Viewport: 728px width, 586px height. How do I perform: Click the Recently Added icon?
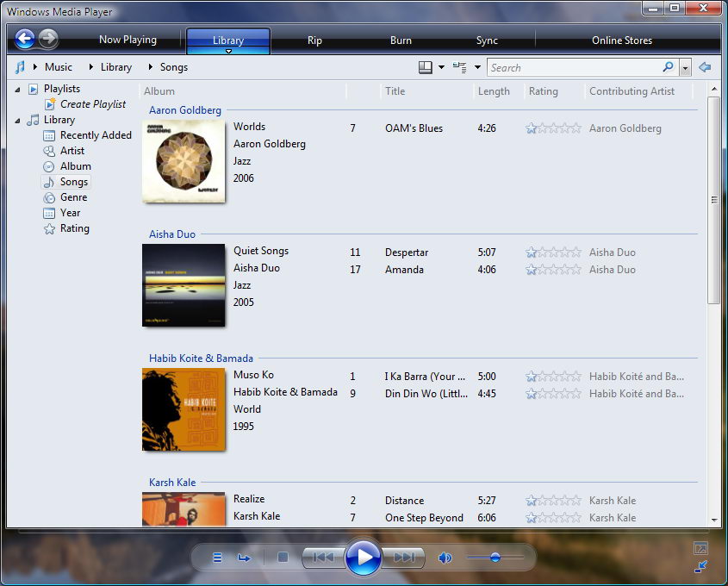49,135
